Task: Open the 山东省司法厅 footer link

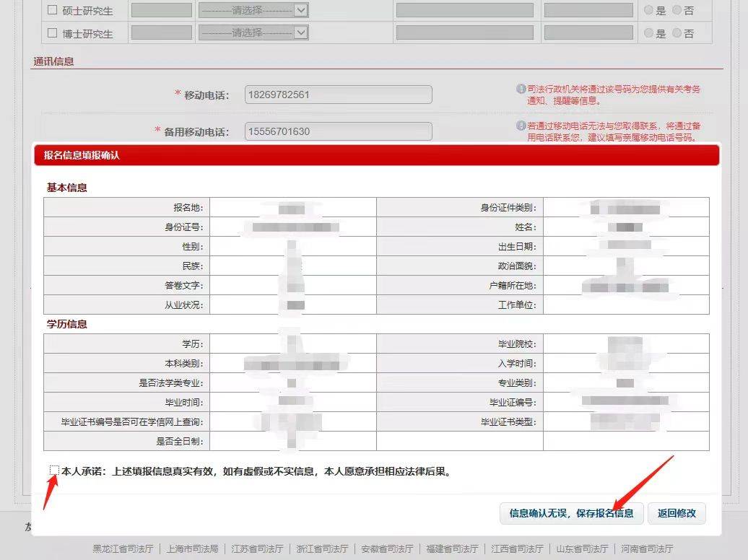Action: pos(582,548)
